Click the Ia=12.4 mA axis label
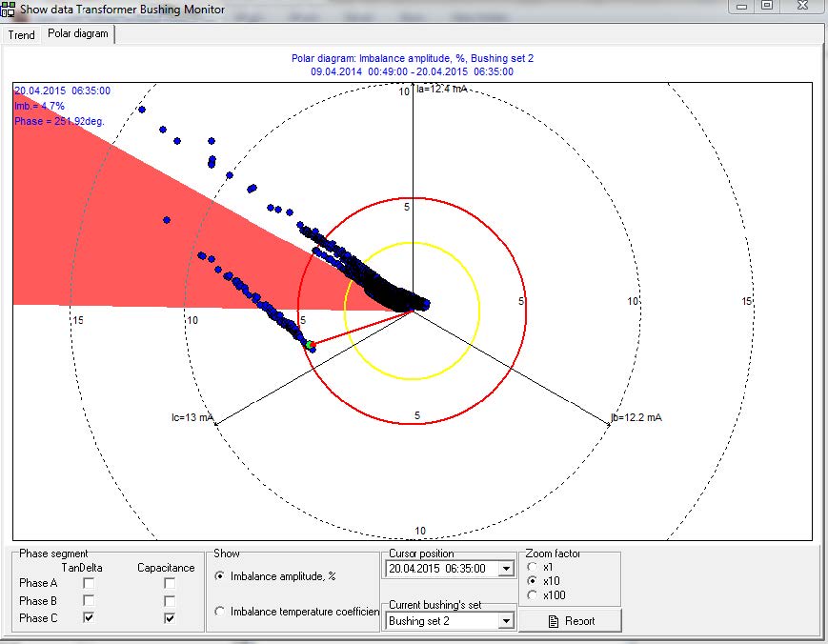 coord(442,89)
